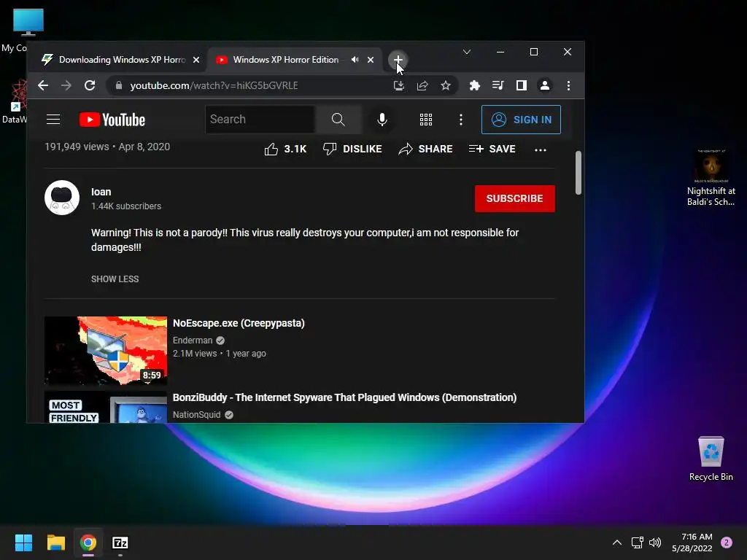Open a new Chrome tab

coord(398,60)
